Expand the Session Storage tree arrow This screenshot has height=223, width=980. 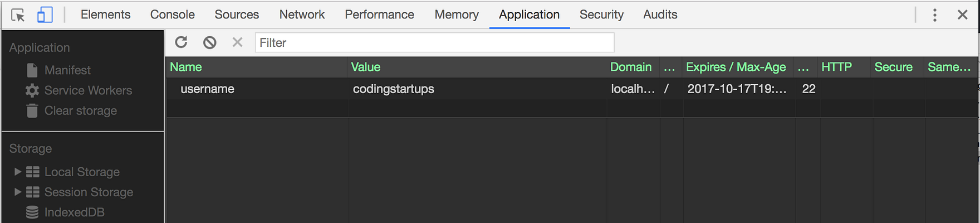[x=18, y=192]
